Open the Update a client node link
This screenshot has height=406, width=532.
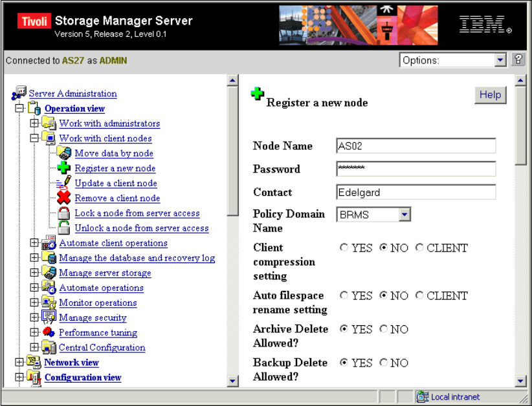[x=116, y=183]
